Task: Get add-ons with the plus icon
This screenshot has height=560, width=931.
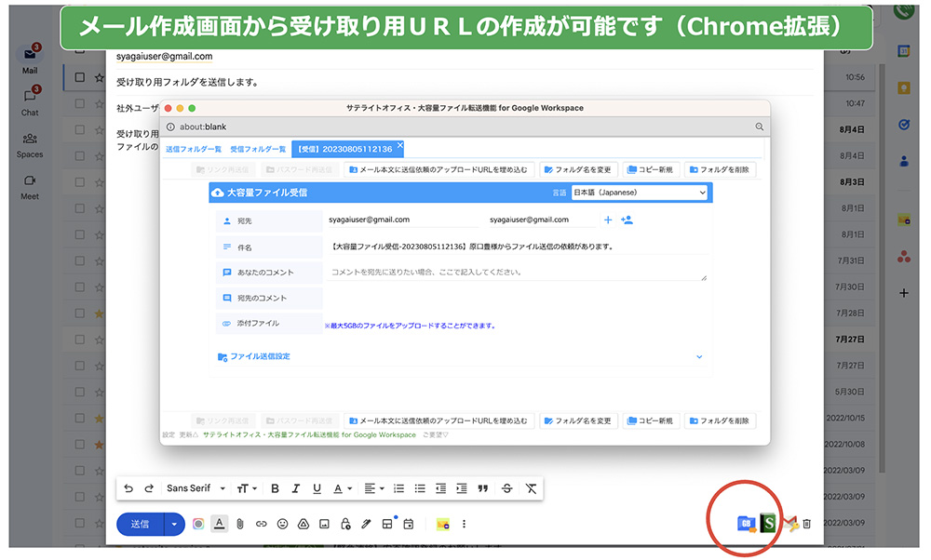Action: 904,293
